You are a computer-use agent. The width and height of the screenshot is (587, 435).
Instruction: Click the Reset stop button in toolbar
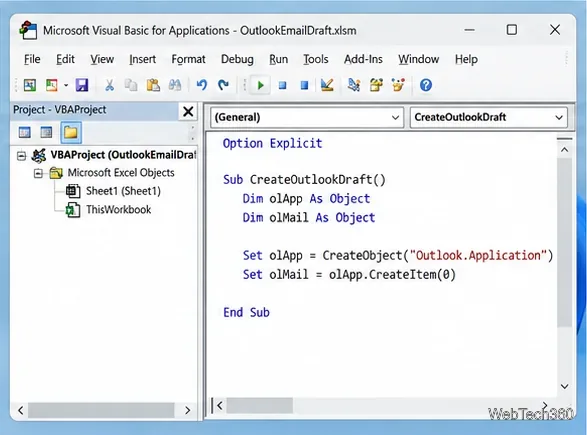coord(305,85)
